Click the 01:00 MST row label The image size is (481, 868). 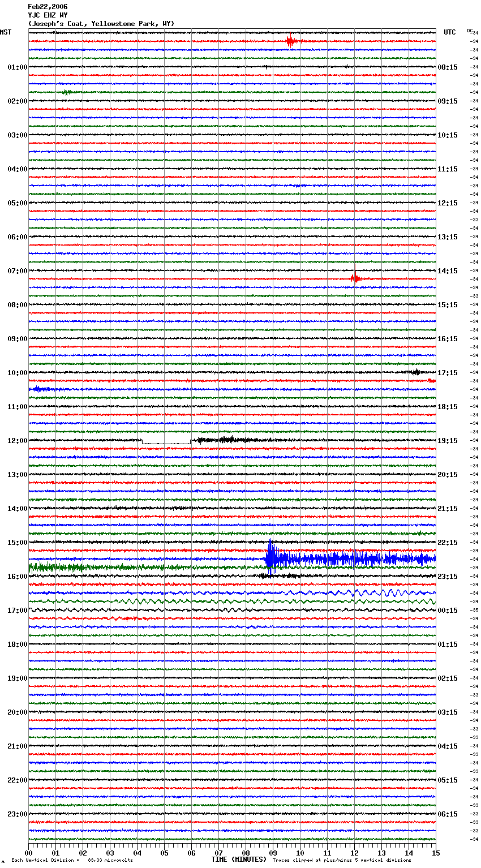pos(18,67)
